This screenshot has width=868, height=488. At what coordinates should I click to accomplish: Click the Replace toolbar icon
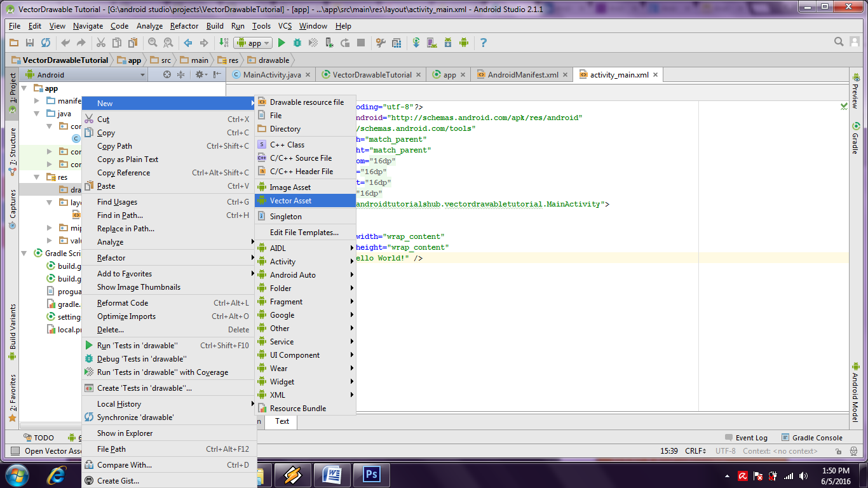pyautogui.click(x=168, y=43)
